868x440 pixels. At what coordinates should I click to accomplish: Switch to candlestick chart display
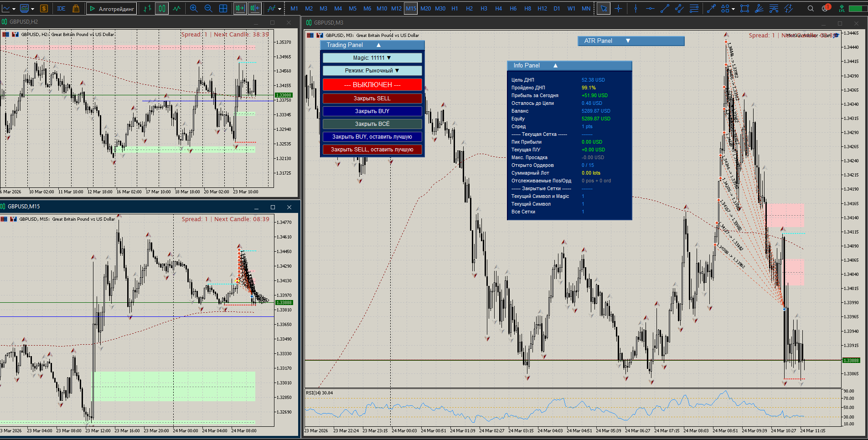pos(162,9)
